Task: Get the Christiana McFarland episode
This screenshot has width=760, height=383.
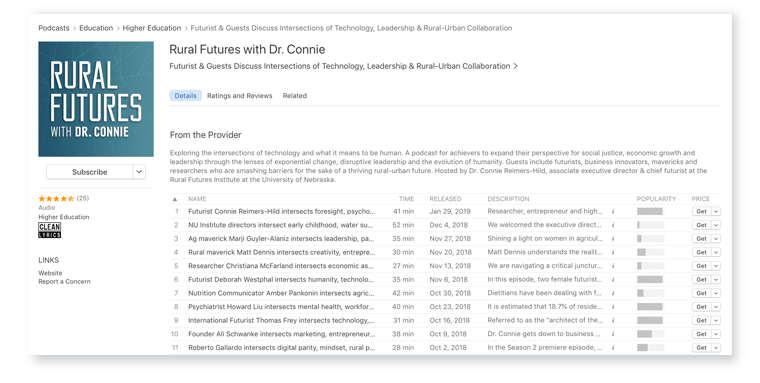Action: [701, 266]
